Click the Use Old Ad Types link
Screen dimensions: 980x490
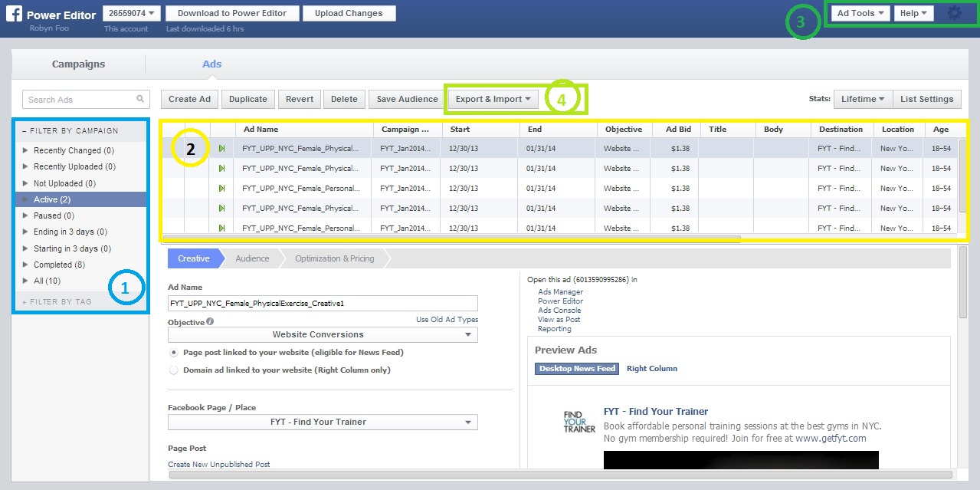(447, 320)
